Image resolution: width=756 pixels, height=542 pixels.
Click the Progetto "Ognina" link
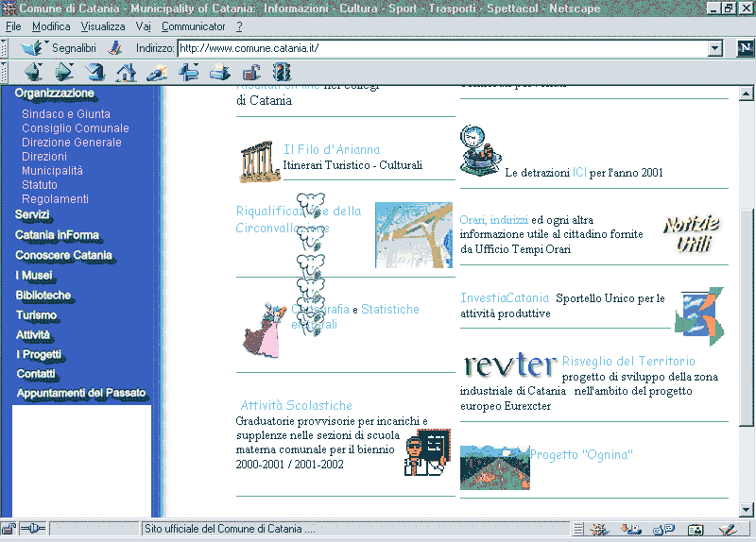point(581,455)
